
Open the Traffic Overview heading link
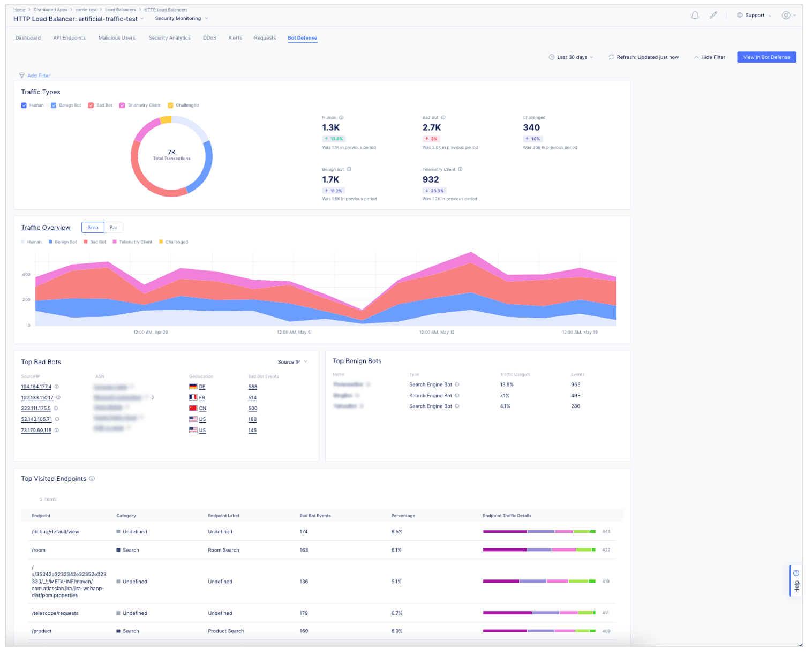tap(46, 228)
